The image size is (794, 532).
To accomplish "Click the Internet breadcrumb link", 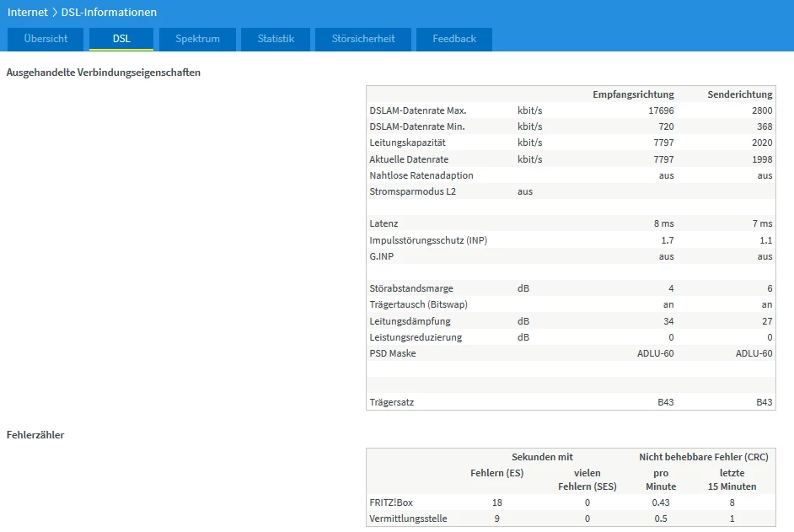I will [27, 13].
